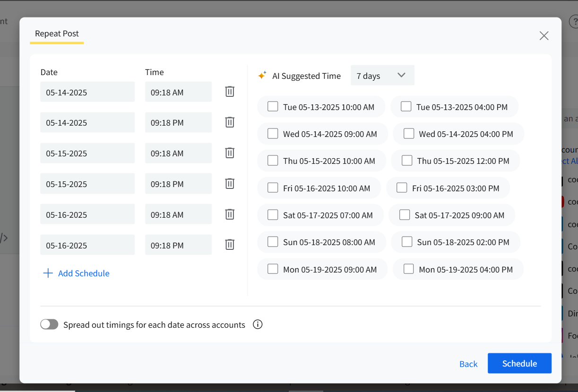
Task: Select the Repeat Post tab
Action: coord(57,34)
